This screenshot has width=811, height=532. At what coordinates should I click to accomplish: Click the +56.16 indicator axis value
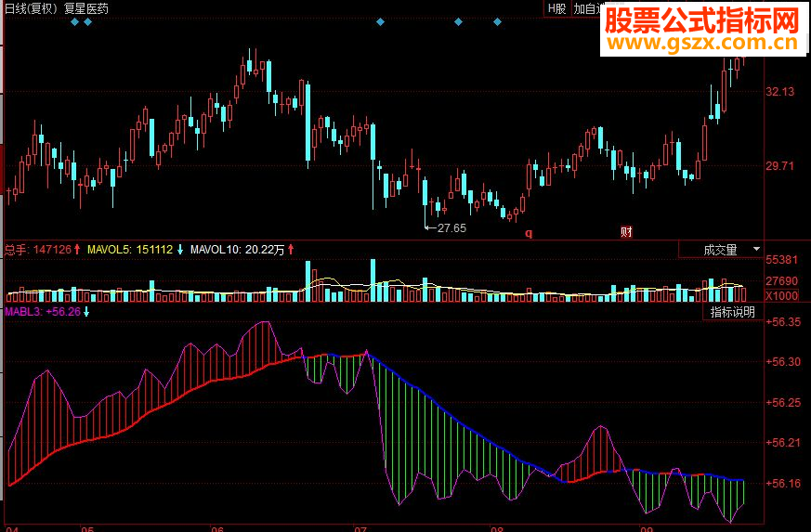pyautogui.click(x=783, y=484)
